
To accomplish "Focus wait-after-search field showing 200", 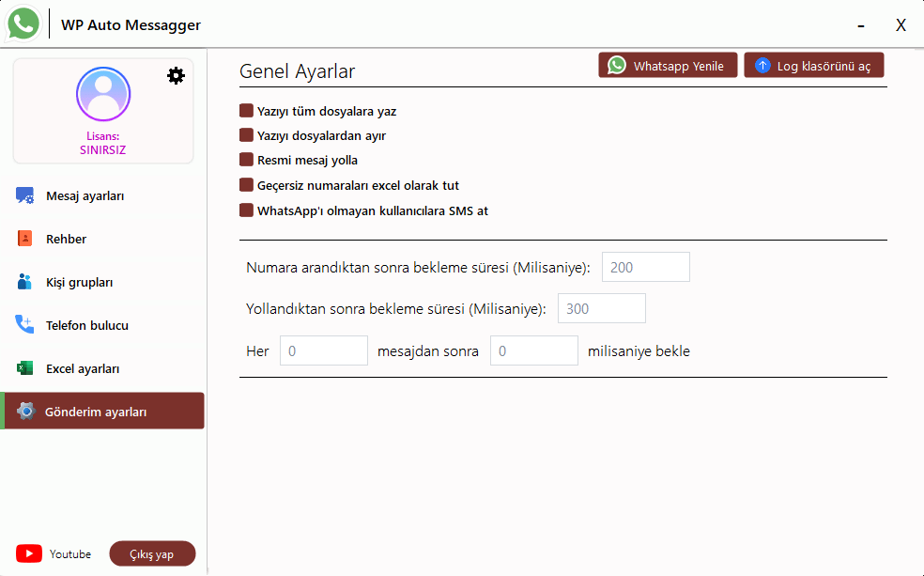I will pyautogui.click(x=646, y=267).
